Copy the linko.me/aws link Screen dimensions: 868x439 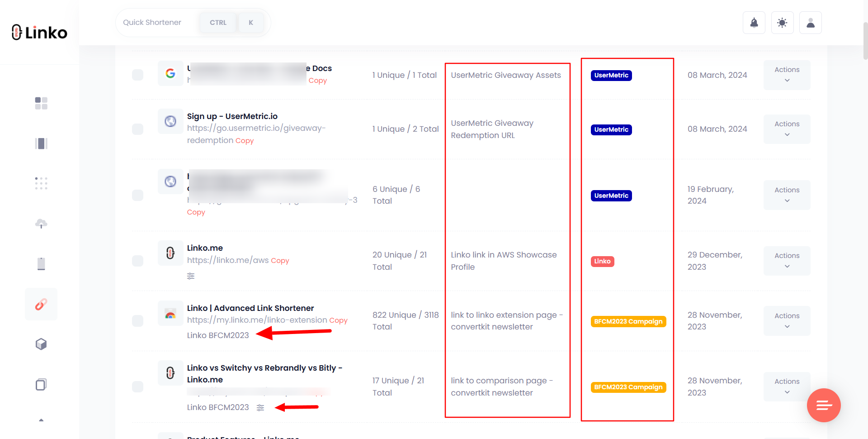point(280,261)
